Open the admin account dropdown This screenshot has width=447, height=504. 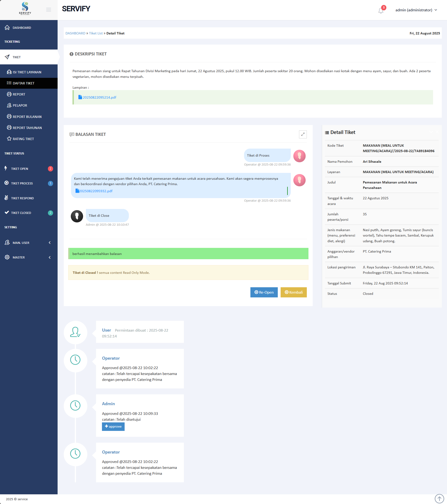(416, 10)
